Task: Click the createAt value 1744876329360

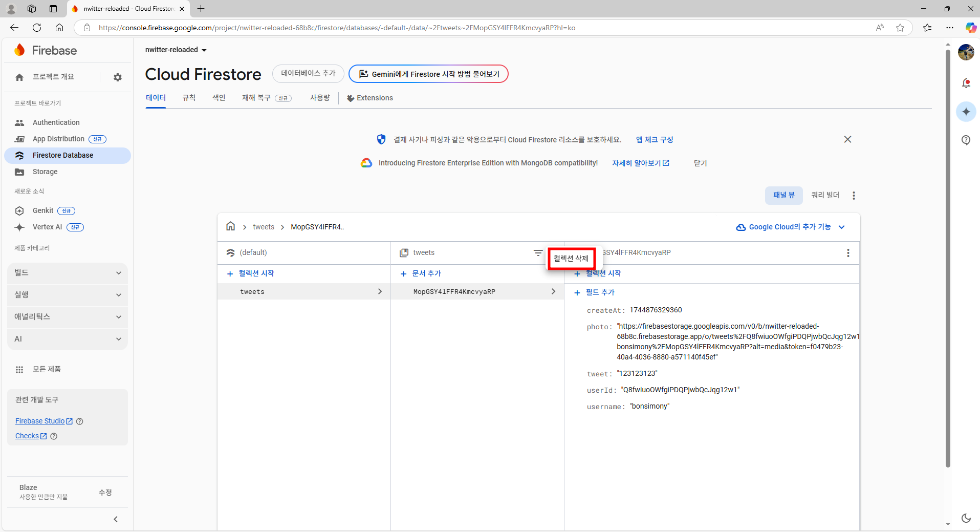Action: (656, 310)
